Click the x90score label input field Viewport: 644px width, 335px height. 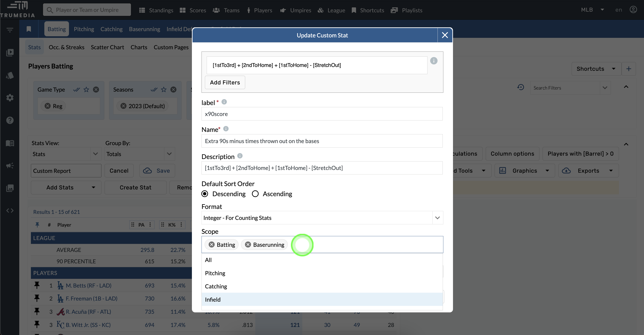tap(322, 114)
